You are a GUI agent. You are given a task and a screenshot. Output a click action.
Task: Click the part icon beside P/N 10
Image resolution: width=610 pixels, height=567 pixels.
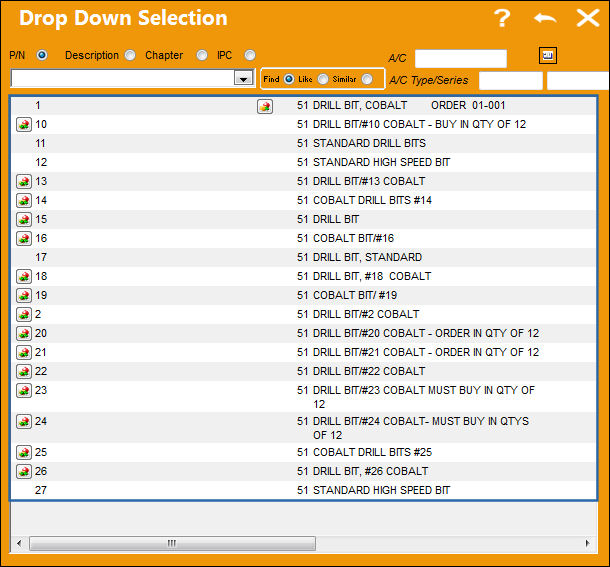(24, 125)
